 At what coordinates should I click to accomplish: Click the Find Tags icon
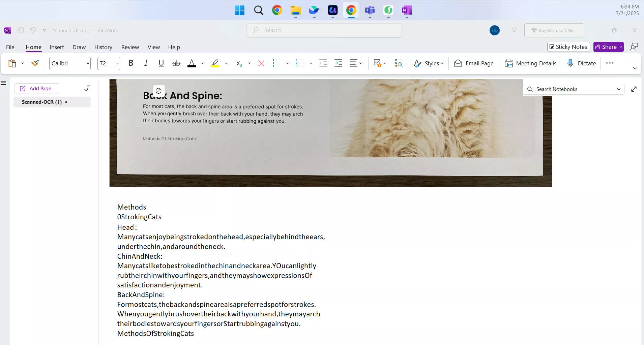[x=399, y=63]
